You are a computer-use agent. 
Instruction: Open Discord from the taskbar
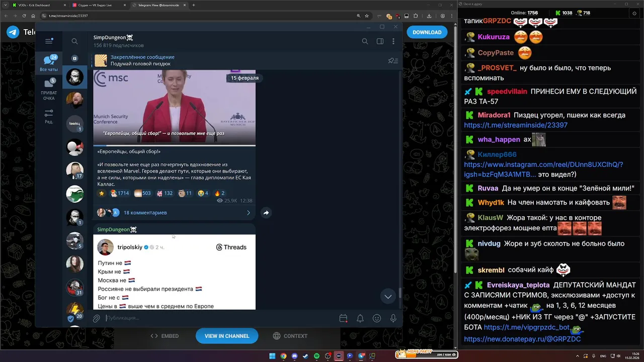(x=294, y=356)
